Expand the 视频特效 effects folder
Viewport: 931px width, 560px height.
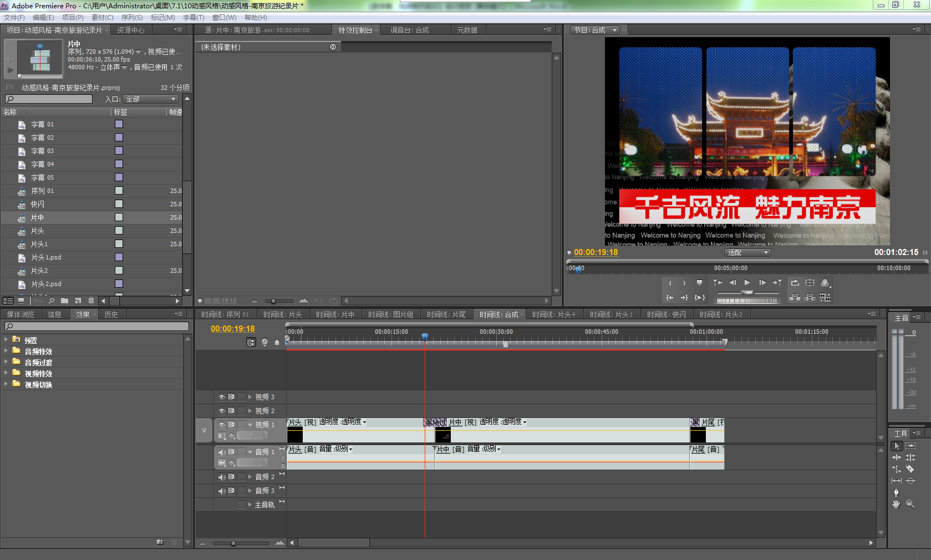coord(6,373)
